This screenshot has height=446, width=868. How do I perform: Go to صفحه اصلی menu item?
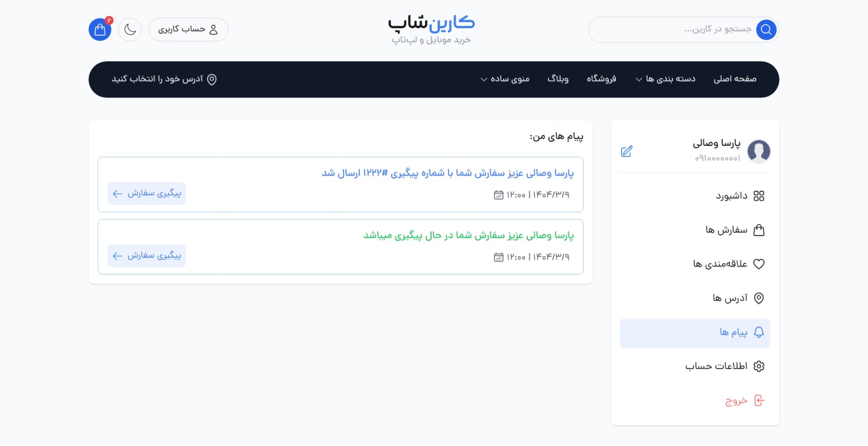point(735,79)
